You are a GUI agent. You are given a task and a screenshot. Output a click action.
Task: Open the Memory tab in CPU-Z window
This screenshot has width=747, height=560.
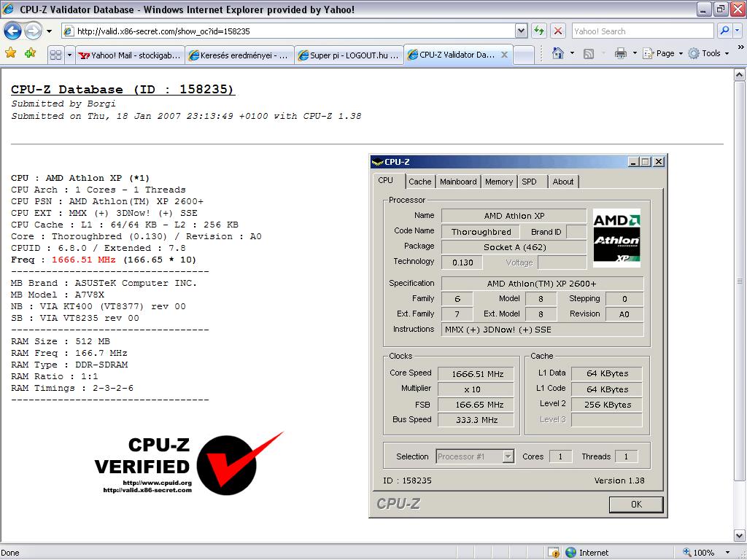tap(499, 182)
